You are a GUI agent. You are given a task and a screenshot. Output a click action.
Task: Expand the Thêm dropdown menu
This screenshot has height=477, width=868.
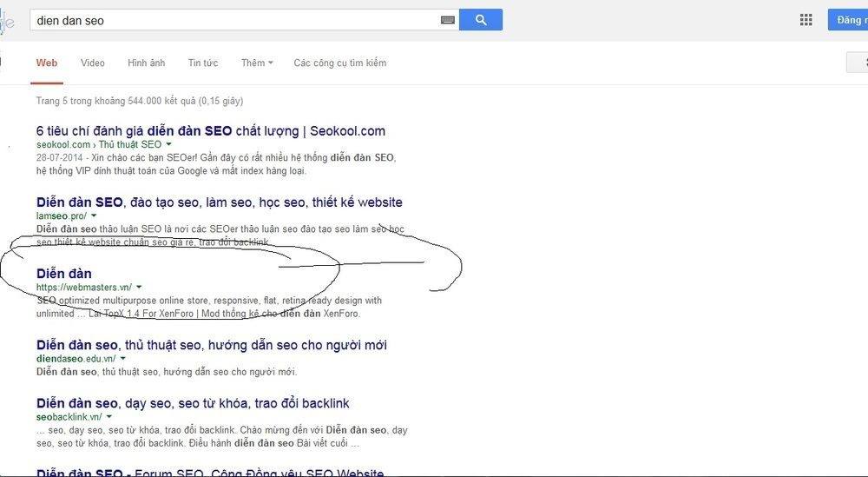pos(257,63)
